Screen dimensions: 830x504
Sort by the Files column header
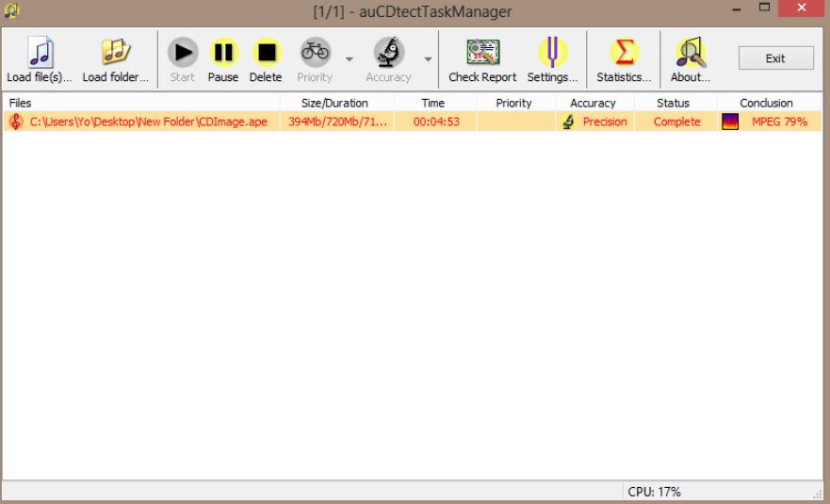(x=141, y=103)
